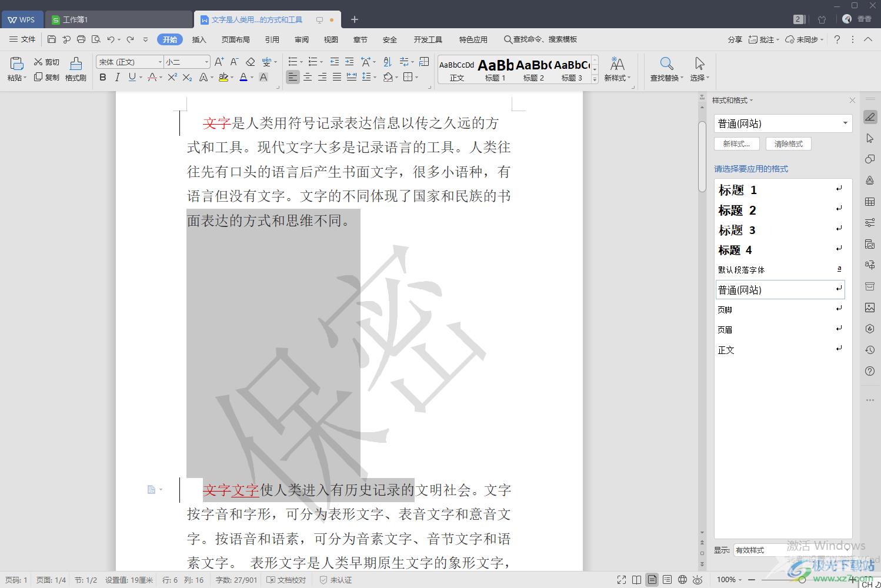The image size is (881, 588).
Task: Right-align the paragraph
Action: (x=322, y=77)
